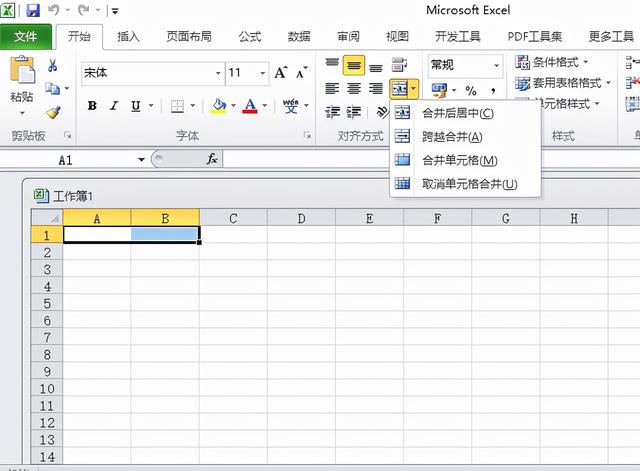
Task: Open the 文件 tab
Action: [x=26, y=37]
